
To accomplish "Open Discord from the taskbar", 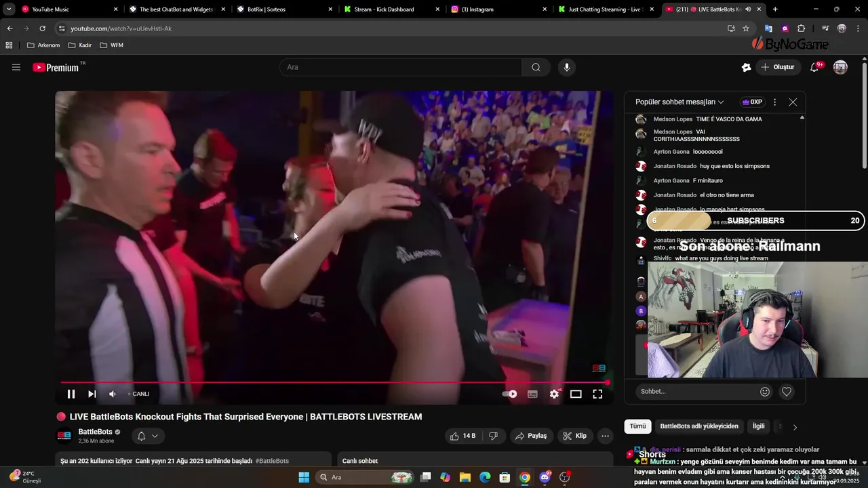I will click(x=545, y=477).
